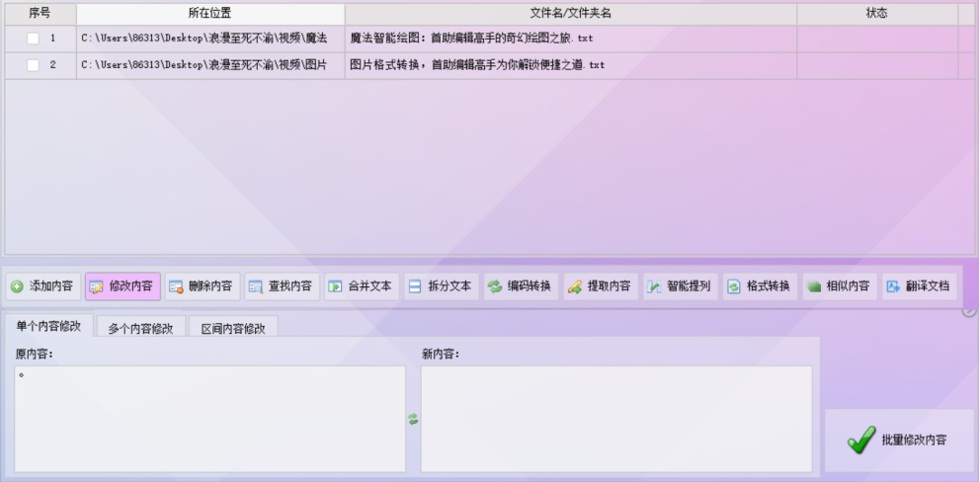Open the 翻译文档 tool
980x482 pixels.
click(920, 286)
